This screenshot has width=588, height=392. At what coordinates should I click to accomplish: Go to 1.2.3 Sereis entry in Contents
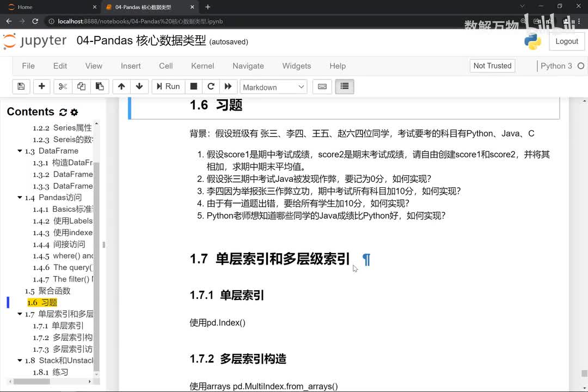[63, 139]
